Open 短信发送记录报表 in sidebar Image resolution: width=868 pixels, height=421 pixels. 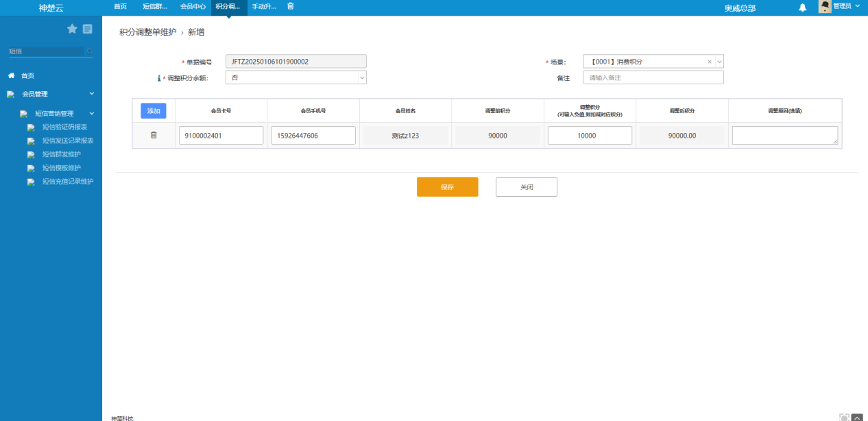(68, 141)
